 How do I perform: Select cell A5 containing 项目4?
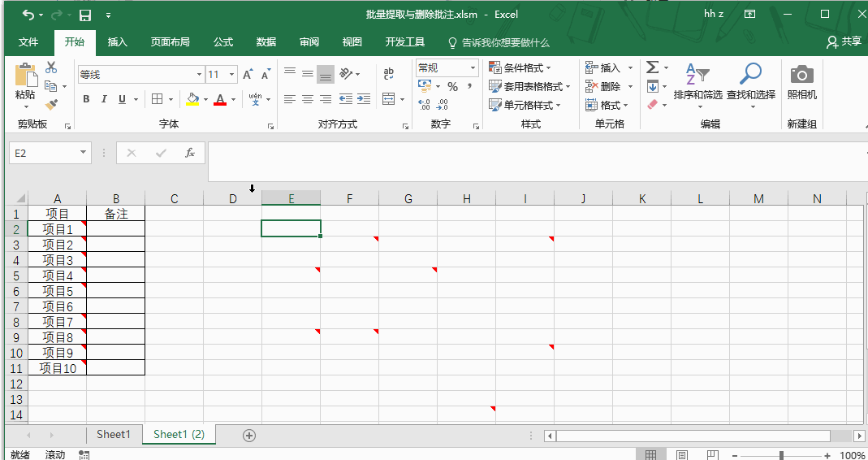[x=57, y=276]
